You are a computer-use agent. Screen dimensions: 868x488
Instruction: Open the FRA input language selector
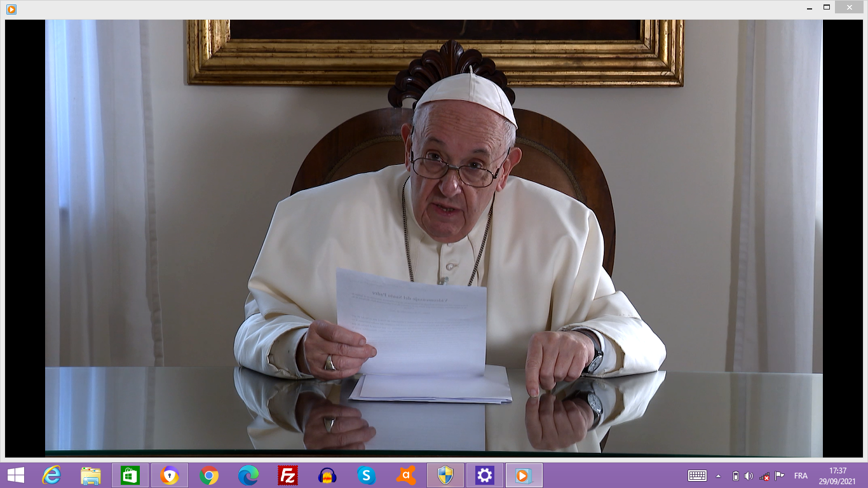click(x=801, y=476)
